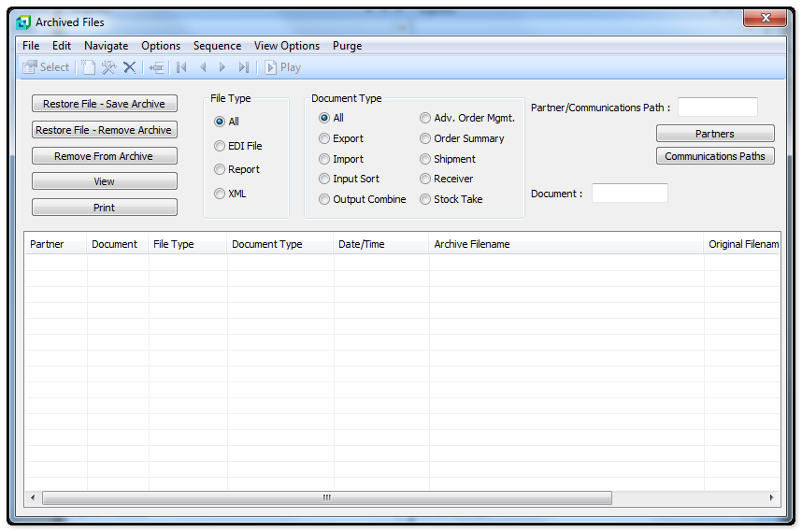Jump to first record navigation icon

181,67
